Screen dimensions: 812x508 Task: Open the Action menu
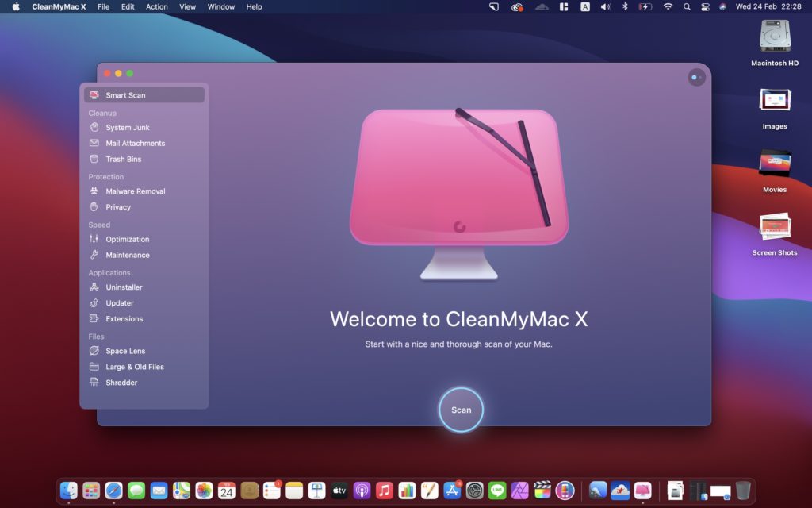[156, 6]
